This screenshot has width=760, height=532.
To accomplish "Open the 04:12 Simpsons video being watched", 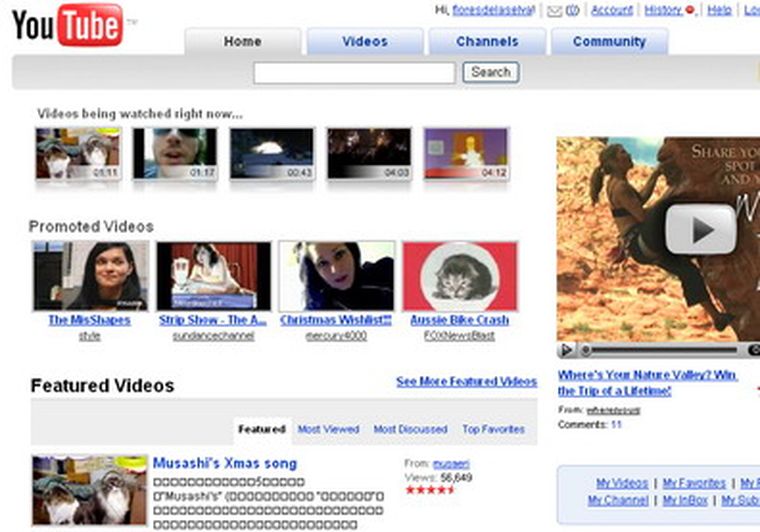I will click(466, 154).
